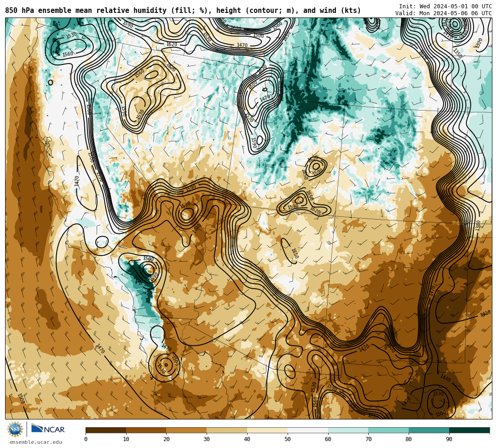Click the colorbar tick label 80
Viewport: 497px width, 448px height.
pyautogui.click(x=409, y=439)
